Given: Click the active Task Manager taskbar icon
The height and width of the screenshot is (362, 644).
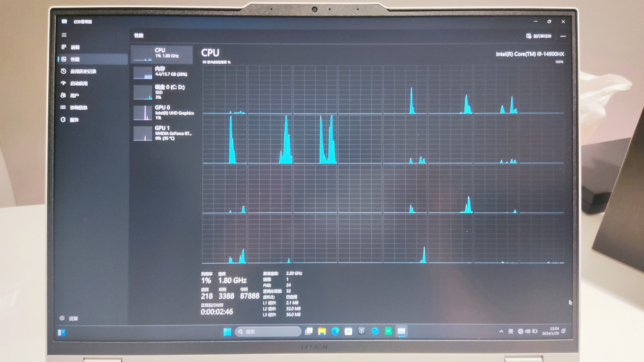Looking at the screenshot, I should [x=402, y=331].
